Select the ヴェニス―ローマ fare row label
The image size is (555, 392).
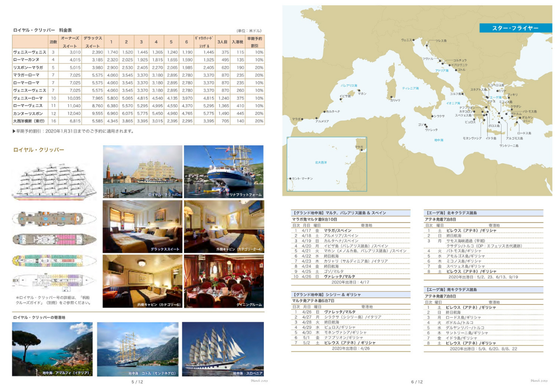click(28, 98)
